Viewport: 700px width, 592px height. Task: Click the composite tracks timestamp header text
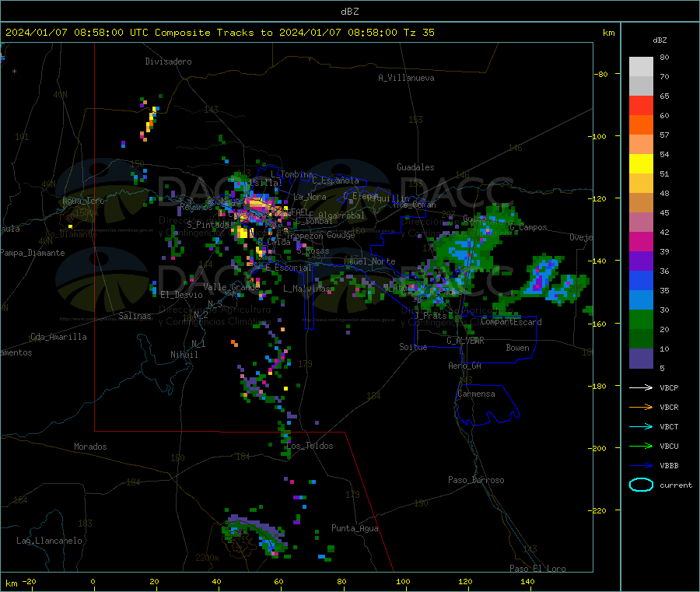(219, 33)
